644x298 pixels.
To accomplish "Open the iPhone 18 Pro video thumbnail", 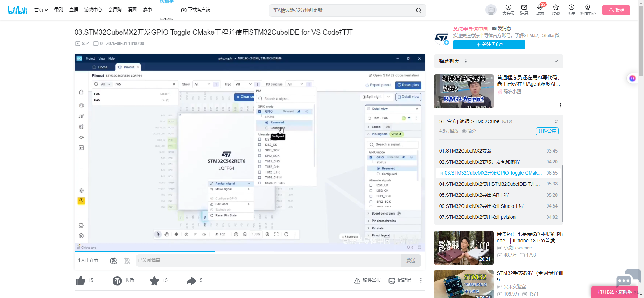I will [x=464, y=248].
